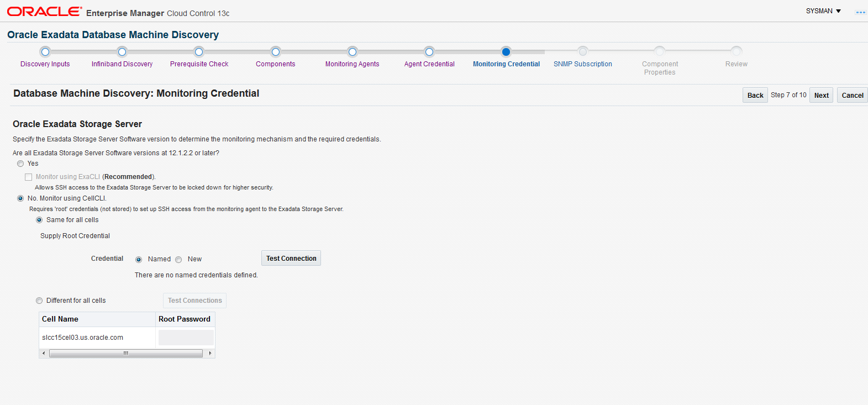Click Test Connection button
Image resolution: width=868 pixels, height=405 pixels.
click(291, 258)
